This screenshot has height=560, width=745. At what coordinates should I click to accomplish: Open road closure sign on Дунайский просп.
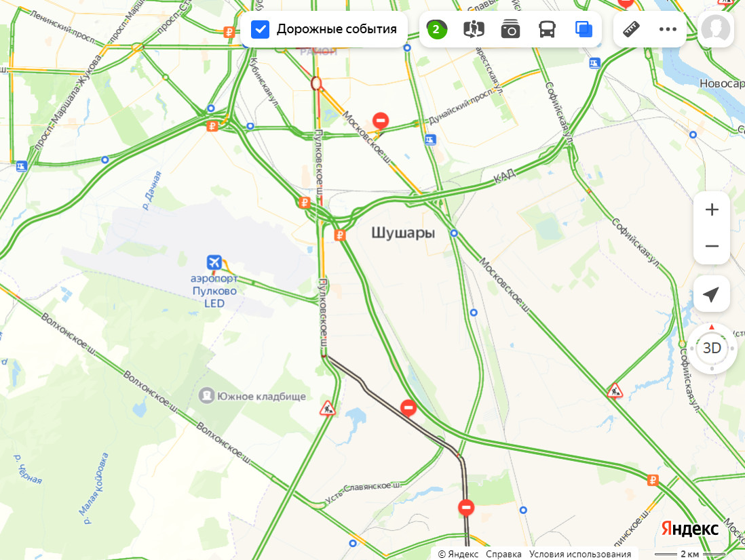[380, 121]
